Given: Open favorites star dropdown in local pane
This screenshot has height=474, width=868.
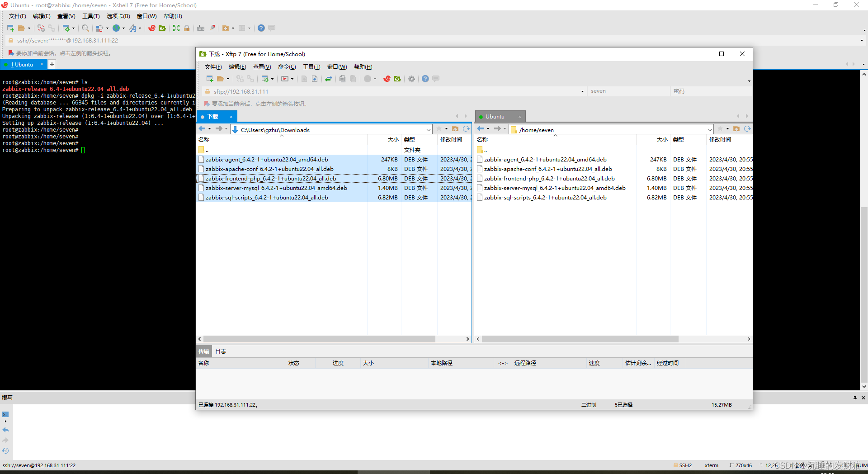Looking at the screenshot, I should pos(446,129).
